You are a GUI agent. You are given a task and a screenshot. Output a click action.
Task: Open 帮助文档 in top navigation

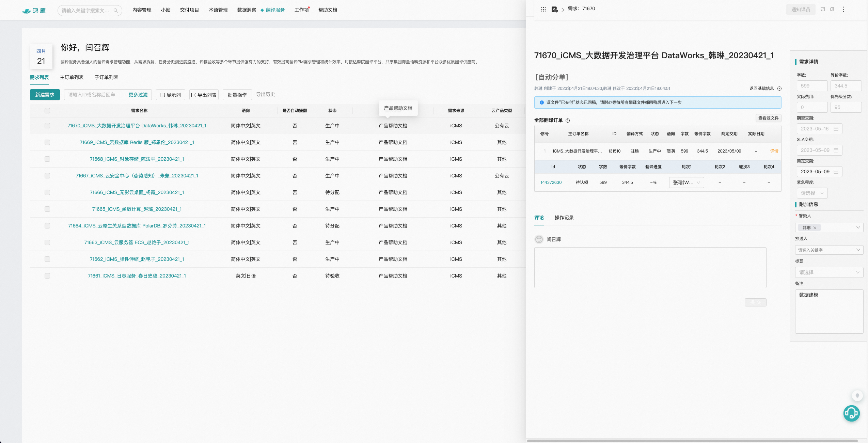(x=328, y=10)
